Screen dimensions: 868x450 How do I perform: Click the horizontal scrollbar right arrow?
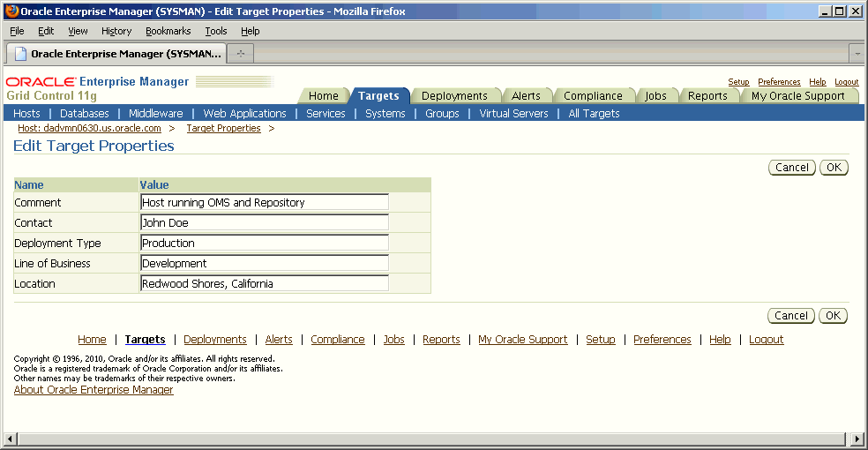point(857,439)
